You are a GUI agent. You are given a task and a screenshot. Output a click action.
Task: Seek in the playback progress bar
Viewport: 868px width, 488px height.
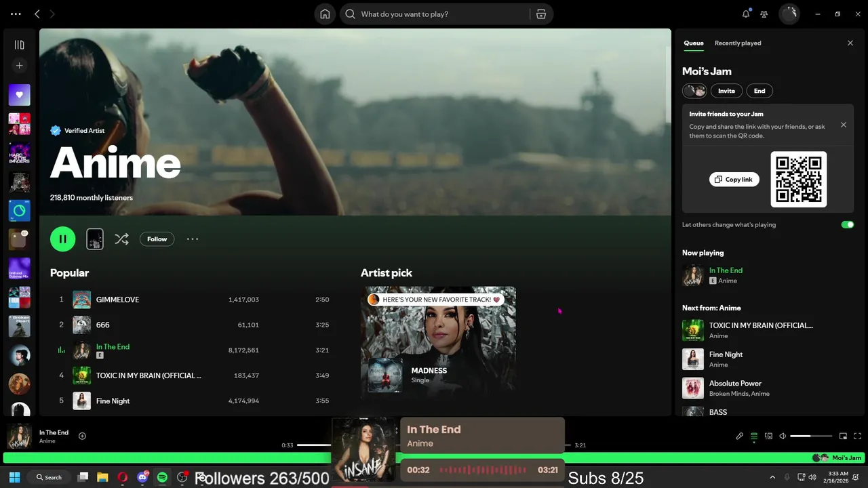[434, 445]
